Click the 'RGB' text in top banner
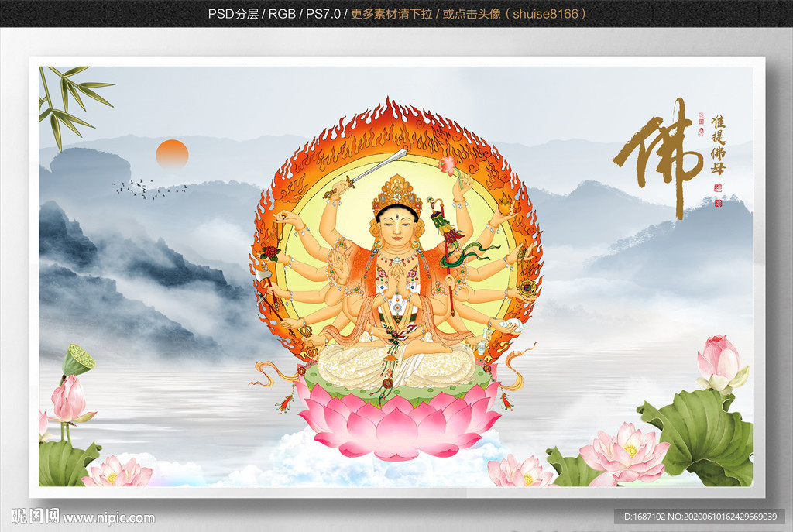 [282, 14]
